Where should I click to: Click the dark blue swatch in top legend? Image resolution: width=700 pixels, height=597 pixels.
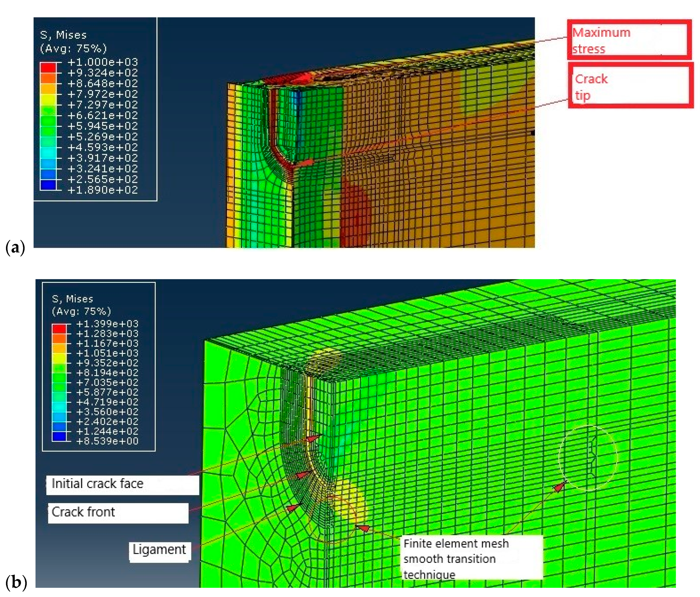click(48, 185)
